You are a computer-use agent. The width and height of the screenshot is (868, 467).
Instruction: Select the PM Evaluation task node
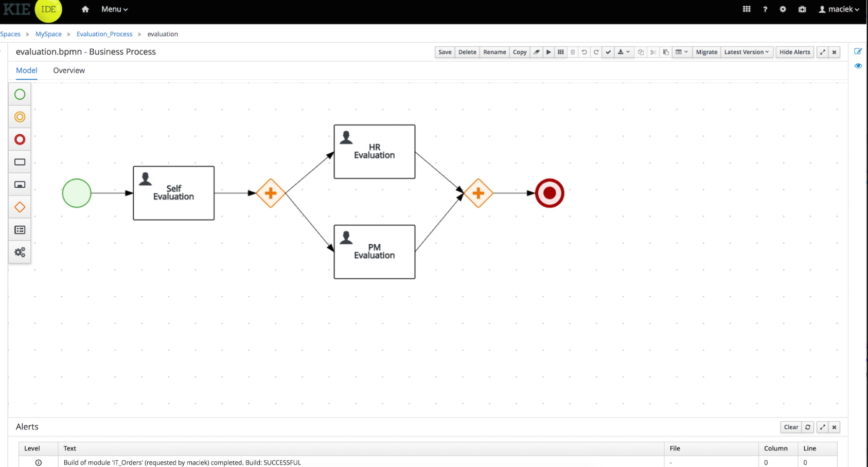374,252
